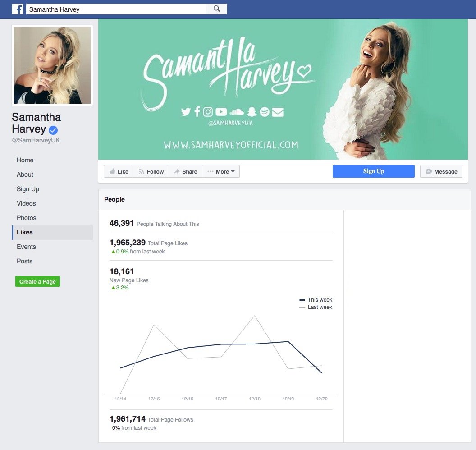Click the Spotify icon in cover banner
The width and height of the screenshot is (476, 450).
pyautogui.click(x=265, y=112)
